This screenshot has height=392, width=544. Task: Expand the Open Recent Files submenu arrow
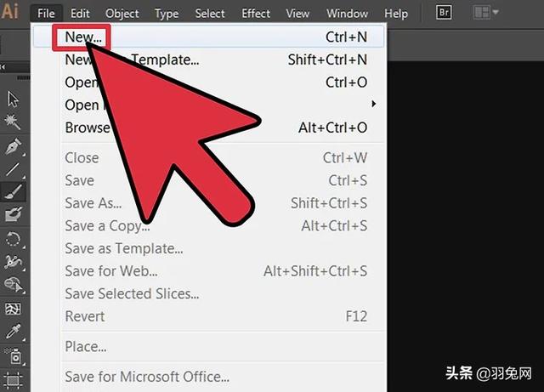click(x=374, y=104)
